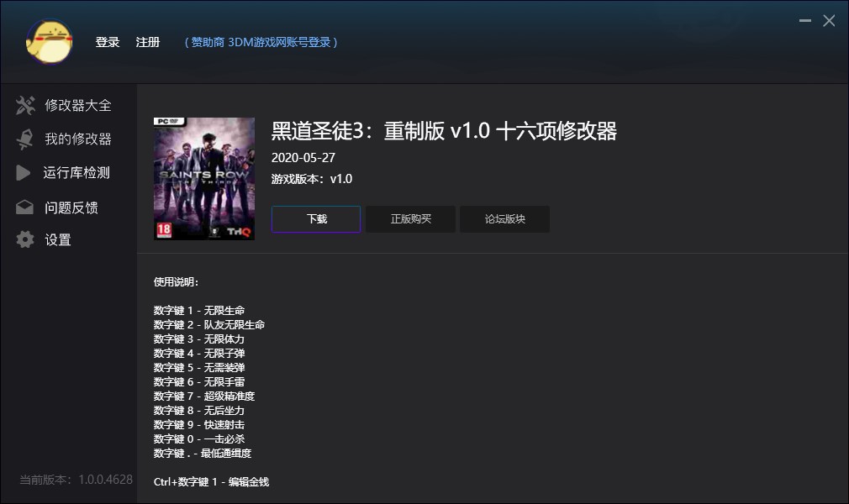The height and width of the screenshot is (504, 849).
Task: Click the gear icon for 设置
Action: (x=25, y=239)
